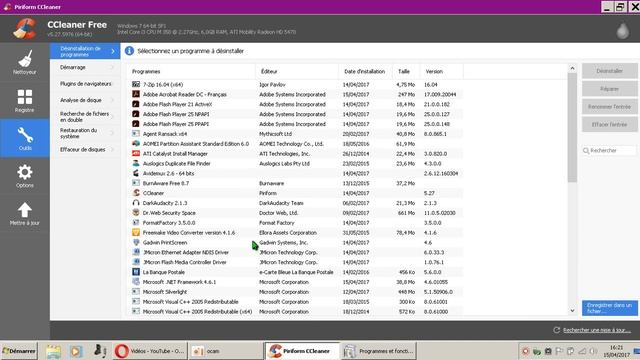The width and height of the screenshot is (640, 360).
Task: Sort by the Taille column header
Action: tap(406, 71)
